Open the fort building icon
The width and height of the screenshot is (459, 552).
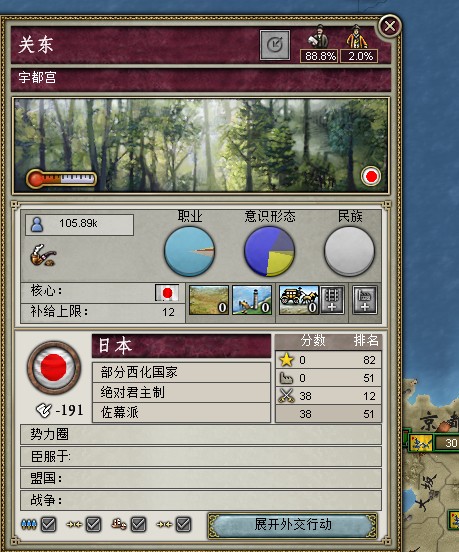(208, 300)
